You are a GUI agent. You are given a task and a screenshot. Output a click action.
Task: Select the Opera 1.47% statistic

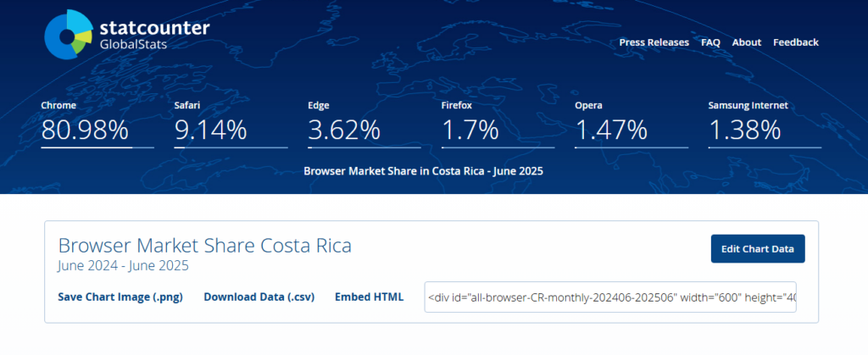coord(631,125)
